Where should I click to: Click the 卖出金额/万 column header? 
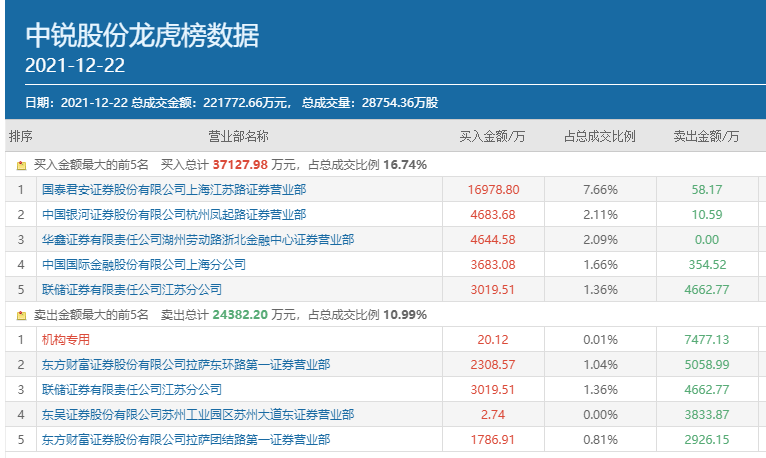pos(706,136)
